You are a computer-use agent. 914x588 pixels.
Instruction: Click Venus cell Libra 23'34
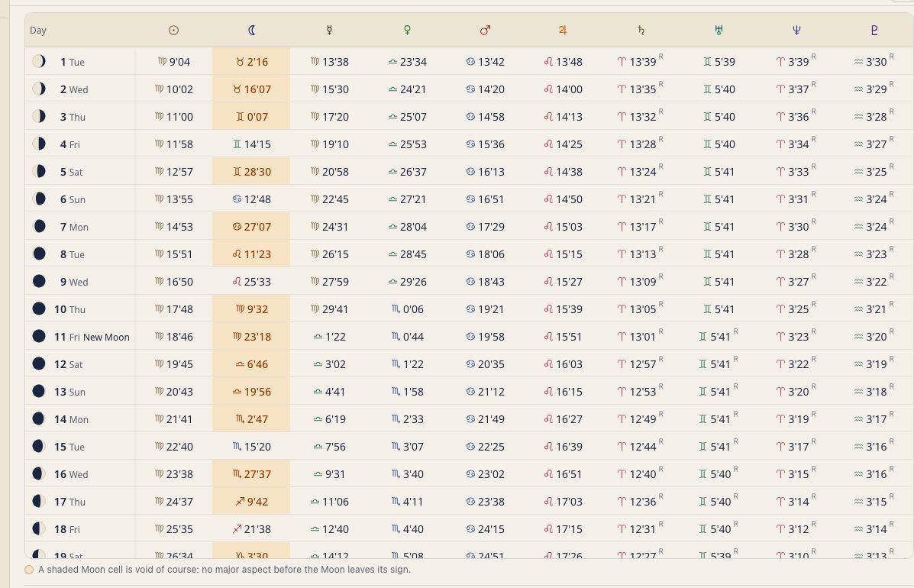(x=407, y=61)
